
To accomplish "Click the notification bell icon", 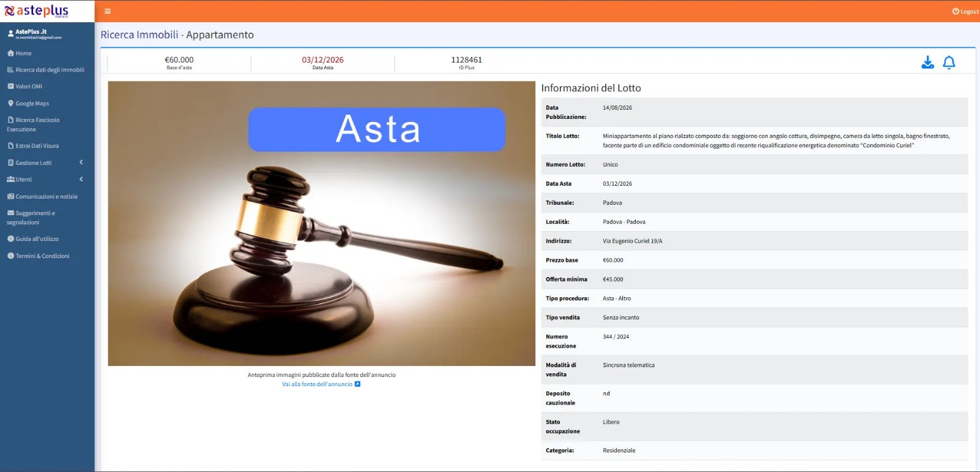I will [949, 63].
